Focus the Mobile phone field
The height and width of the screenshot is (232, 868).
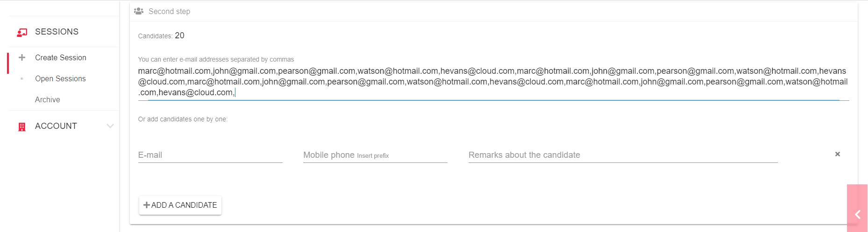pyautogui.click(x=375, y=155)
